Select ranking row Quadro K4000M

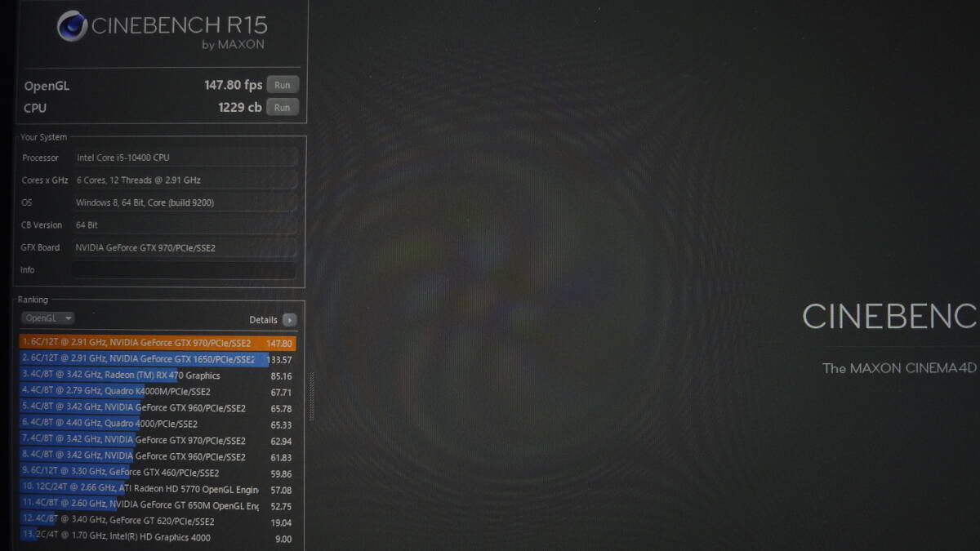158,392
